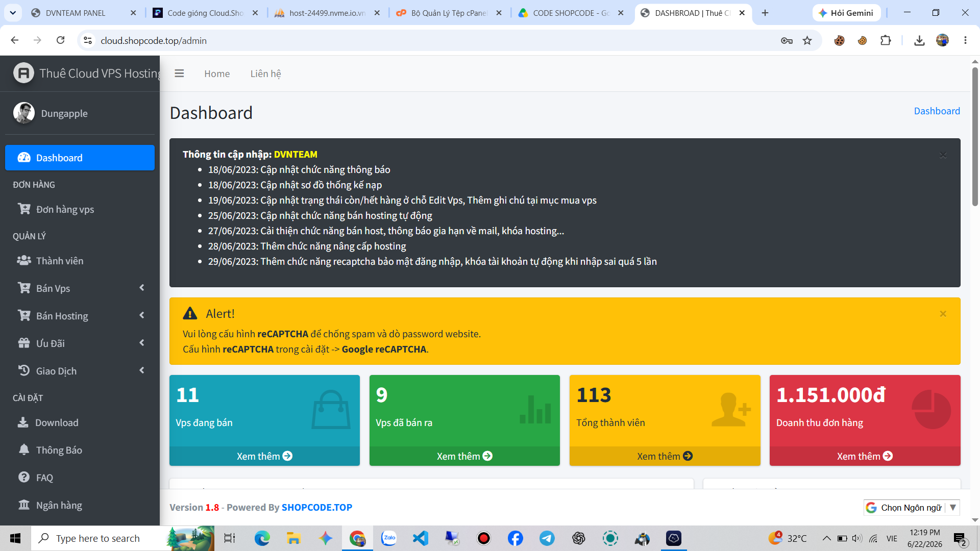The image size is (980, 551).
Task: Open the saved passwords key icon
Action: pyautogui.click(x=787, y=40)
